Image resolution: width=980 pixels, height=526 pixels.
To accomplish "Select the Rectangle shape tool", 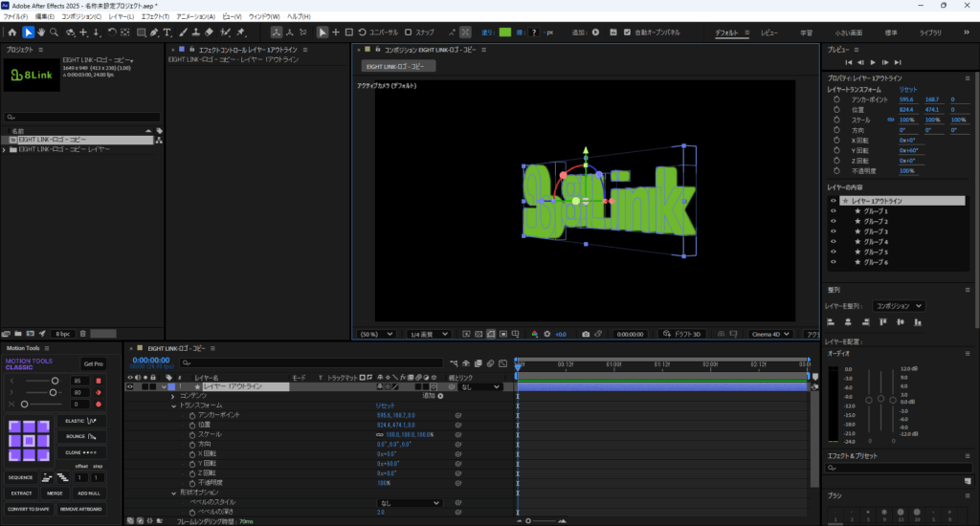I will coord(142,33).
